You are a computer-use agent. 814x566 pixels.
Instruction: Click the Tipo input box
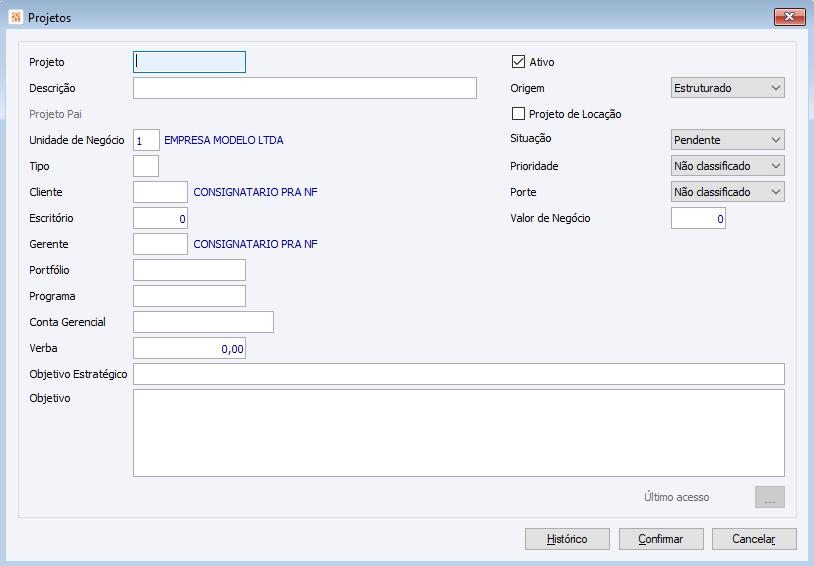coord(146,166)
